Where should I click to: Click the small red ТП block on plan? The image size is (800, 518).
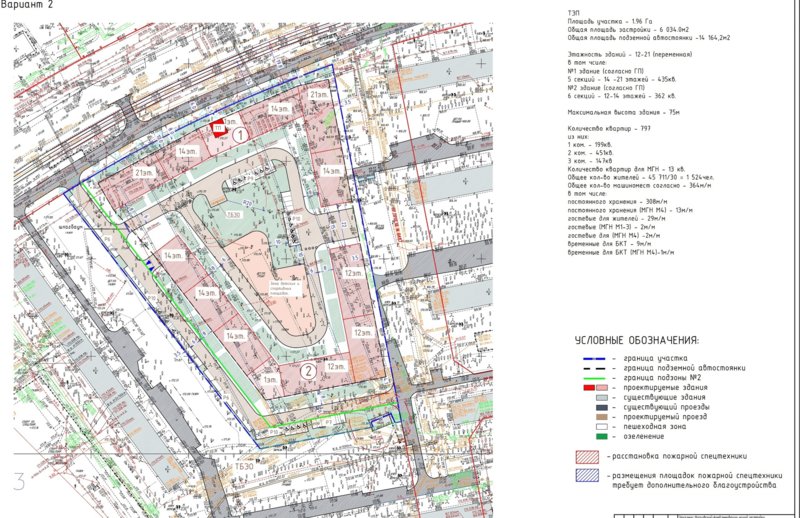coord(218,127)
